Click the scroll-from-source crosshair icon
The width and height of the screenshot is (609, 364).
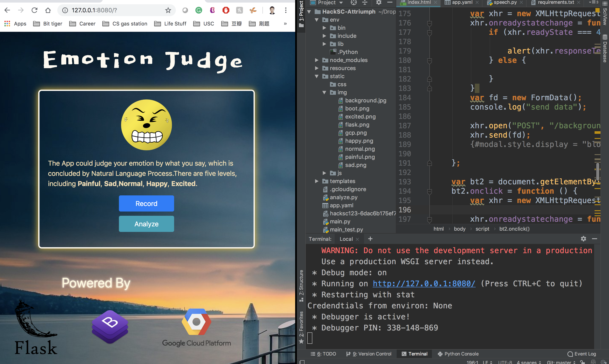353,3
